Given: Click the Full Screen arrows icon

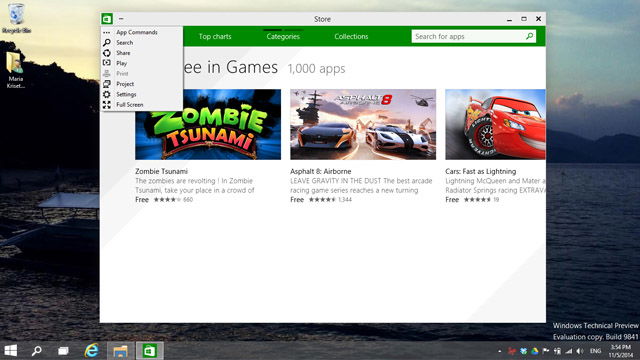Looking at the screenshot, I should pos(107,104).
